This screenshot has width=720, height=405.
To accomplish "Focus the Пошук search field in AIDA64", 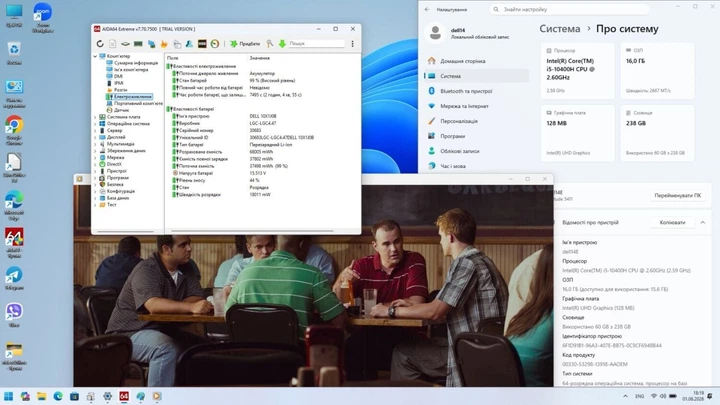I will [316, 43].
